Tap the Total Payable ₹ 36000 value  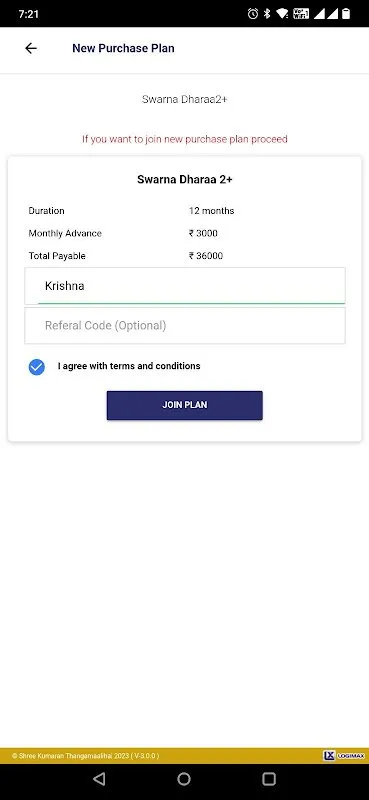coord(206,256)
